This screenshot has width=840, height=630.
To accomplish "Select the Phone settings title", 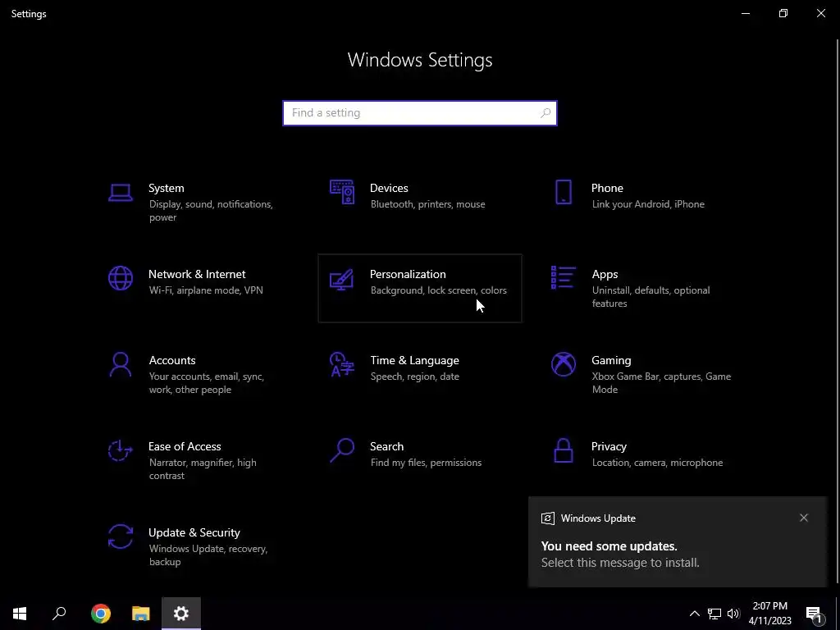I will [x=607, y=188].
